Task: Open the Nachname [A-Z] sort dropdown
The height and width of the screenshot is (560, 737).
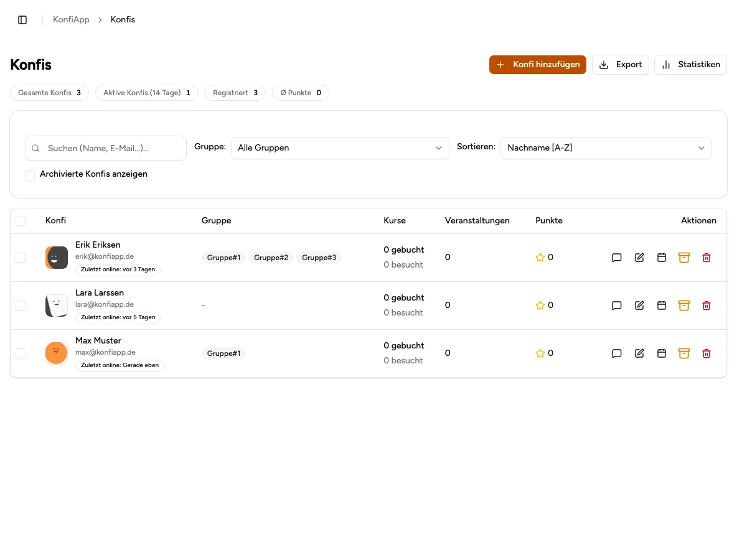Action: 606,148
